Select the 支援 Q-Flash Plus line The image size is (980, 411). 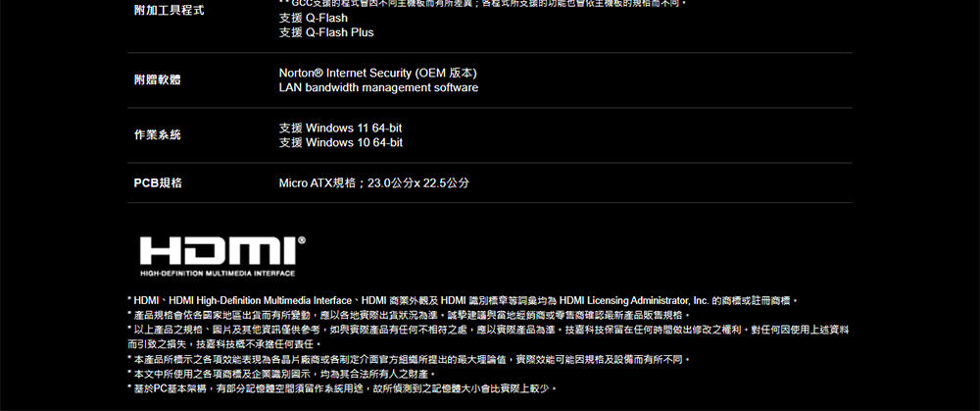point(326,32)
